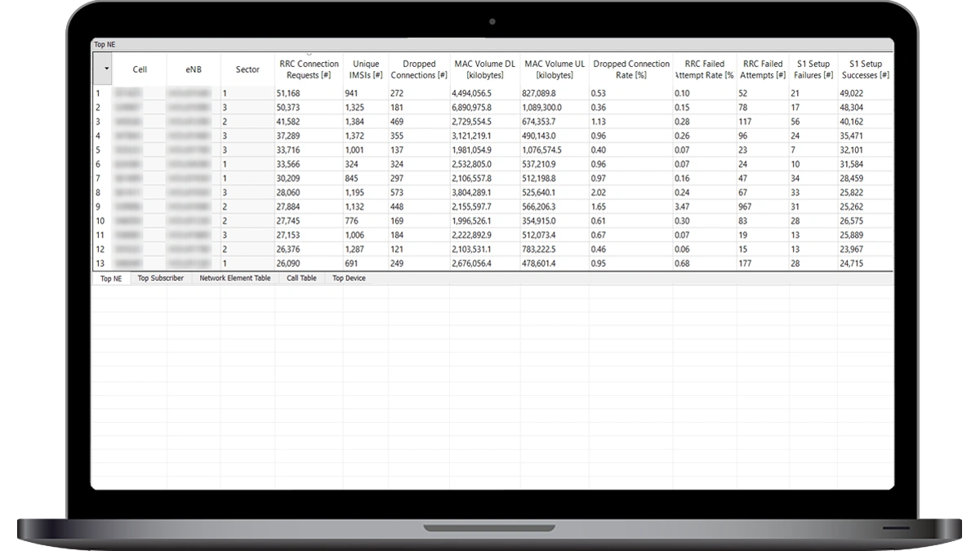The image size is (980, 551).
Task: Click the MAC Volume DL column header
Action: coord(484,69)
